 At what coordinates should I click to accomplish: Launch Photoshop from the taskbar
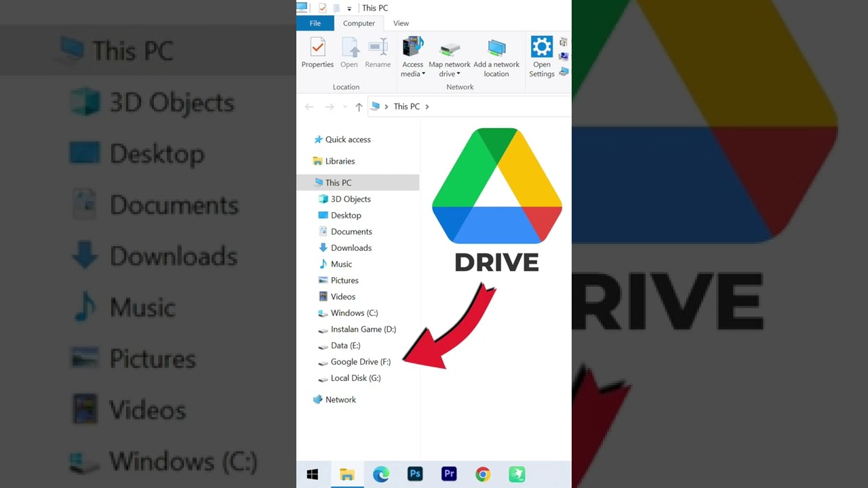(415, 474)
